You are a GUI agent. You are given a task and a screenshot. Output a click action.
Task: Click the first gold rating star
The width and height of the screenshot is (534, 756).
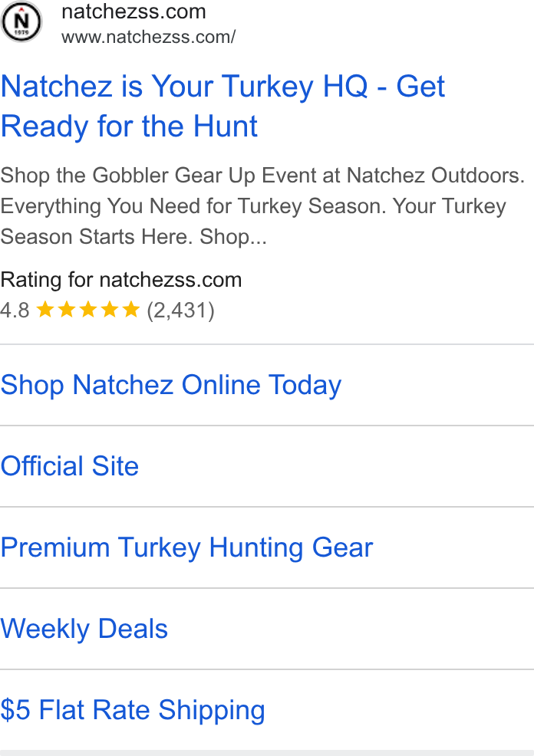pos(44,310)
